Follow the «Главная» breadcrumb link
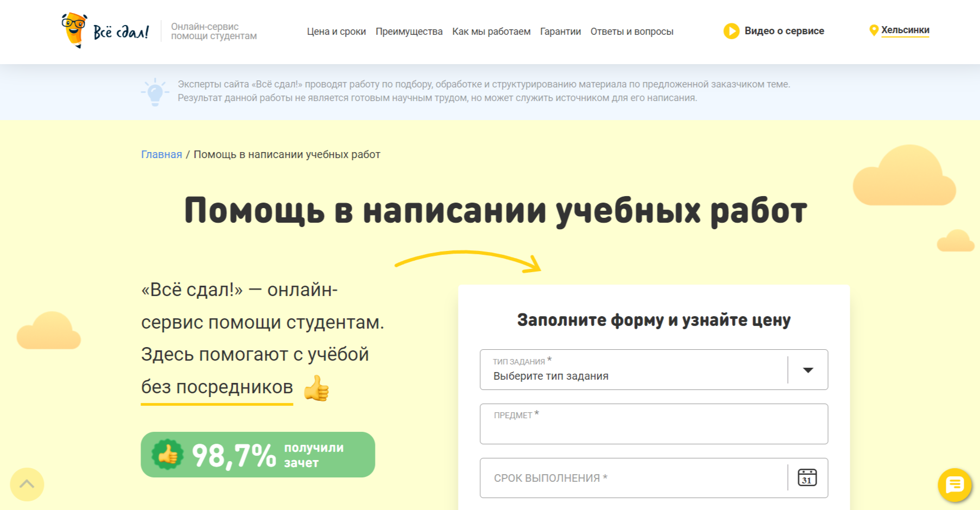 coord(161,154)
